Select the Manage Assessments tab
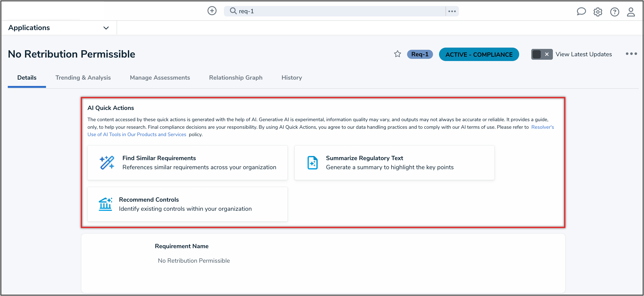Viewport: 644px width, 296px height. pos(160,78)
